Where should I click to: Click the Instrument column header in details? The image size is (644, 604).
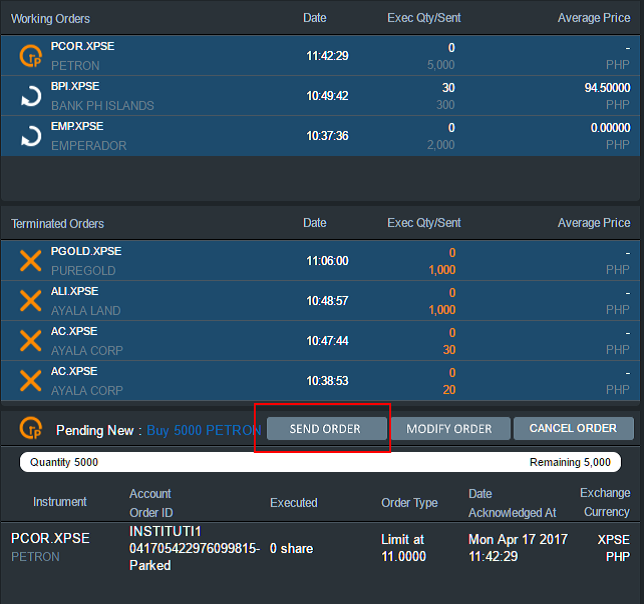coord(60,502)
